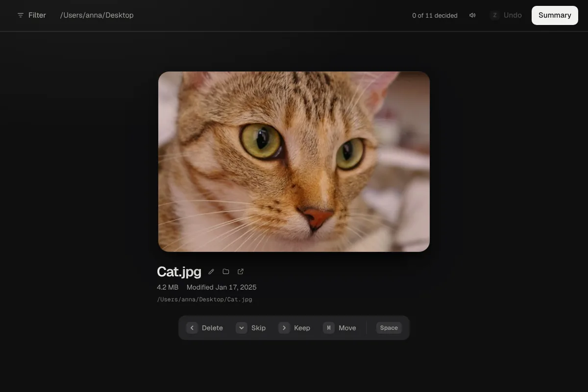This screenshot has width=588, height=392.
Task: Click the pencil rename icon beside Cat.jpg
Action: pos(211,271)
